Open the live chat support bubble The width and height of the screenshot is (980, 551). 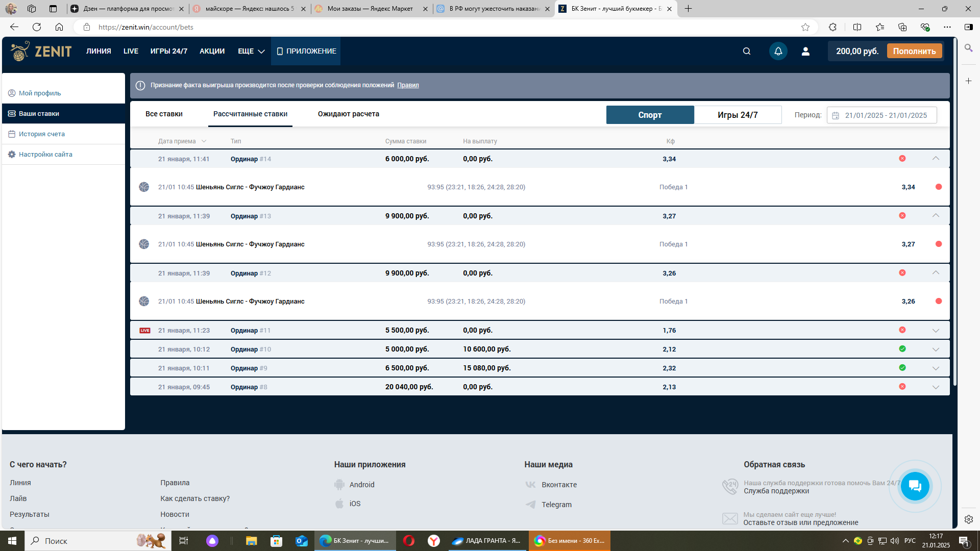(x=915, y=486)
